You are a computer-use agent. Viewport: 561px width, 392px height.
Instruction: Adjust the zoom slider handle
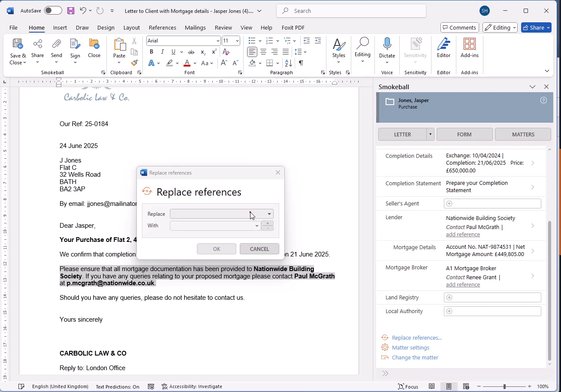point(504,386)
